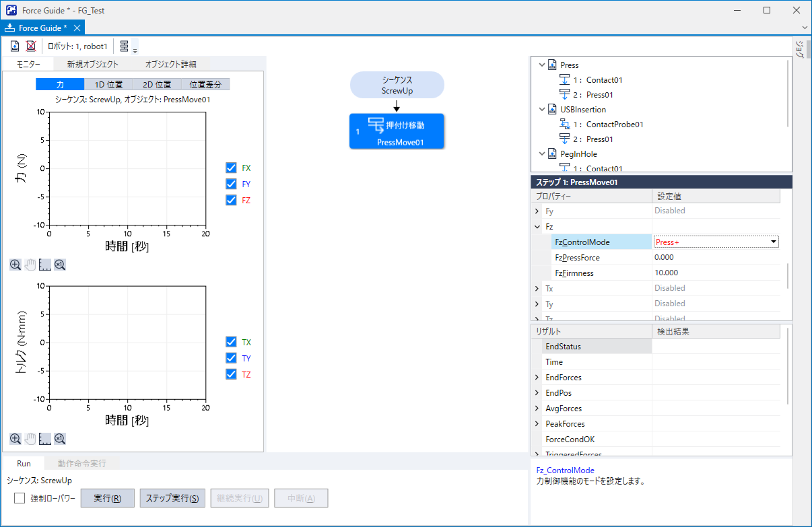Open the flowchart layout toolbar icon
Viewport: 812px width, 527px height.
coord(125,46)
